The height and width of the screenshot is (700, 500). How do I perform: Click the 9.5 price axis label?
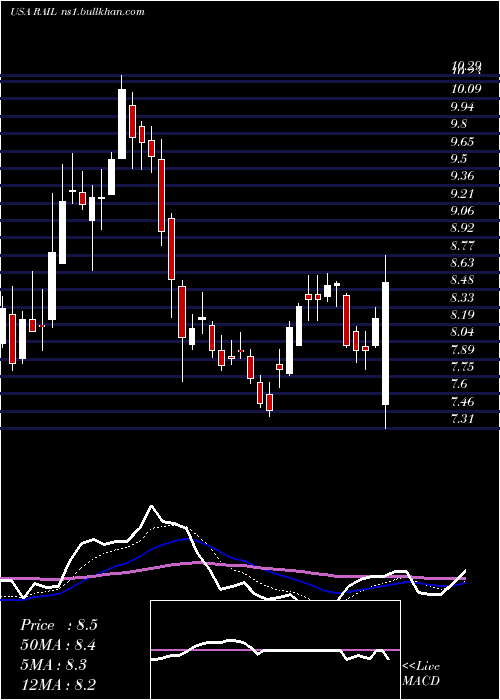coord(459,158)
